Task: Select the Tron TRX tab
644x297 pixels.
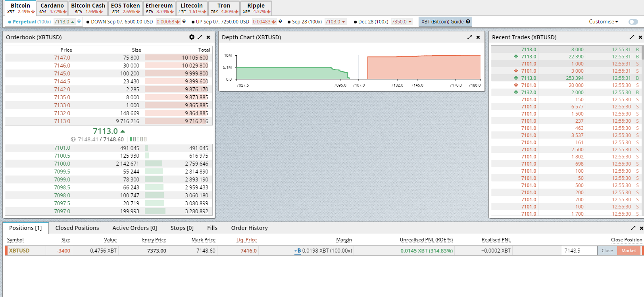Action: 224,8
